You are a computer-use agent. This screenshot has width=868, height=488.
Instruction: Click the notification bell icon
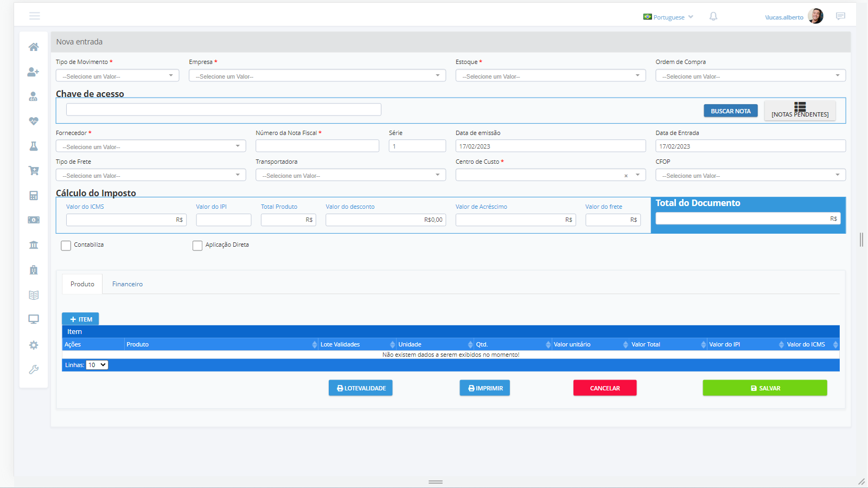[x=713, y=17]
